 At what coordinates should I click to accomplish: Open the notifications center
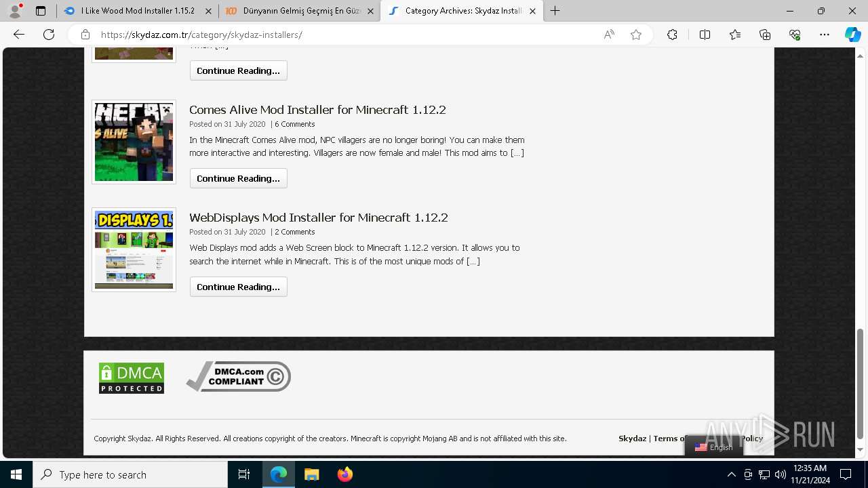[846, 474]
